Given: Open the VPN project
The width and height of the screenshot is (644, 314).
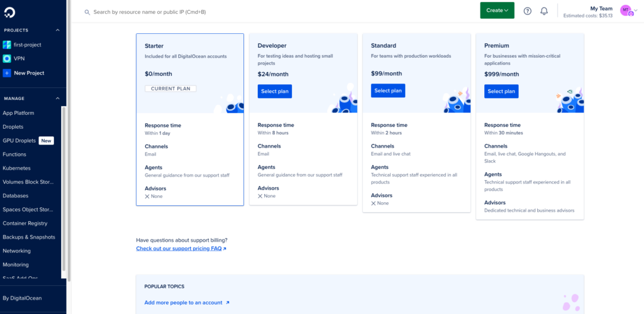Looking at the screenshot, I should [19, 58].
